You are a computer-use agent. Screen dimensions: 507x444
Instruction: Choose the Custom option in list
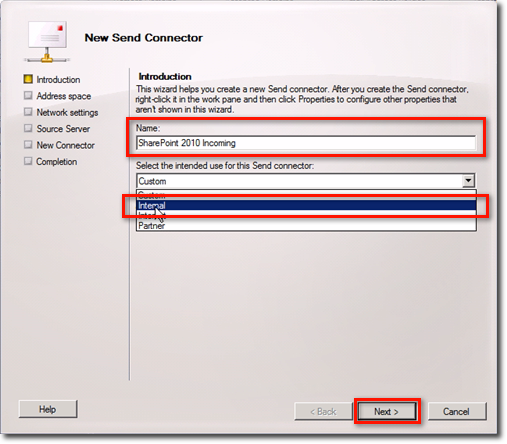coord(306,194)
